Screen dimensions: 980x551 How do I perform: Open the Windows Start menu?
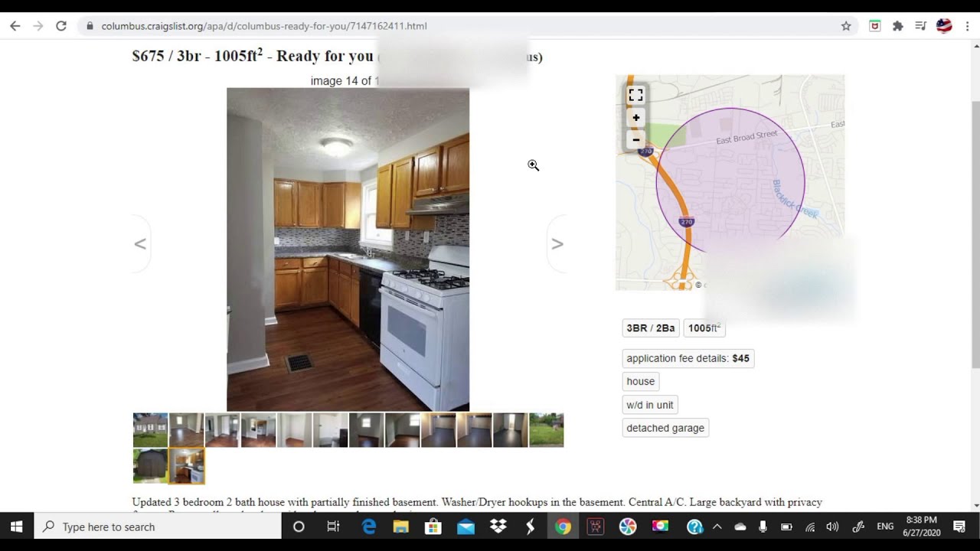[x=17, y=527]
